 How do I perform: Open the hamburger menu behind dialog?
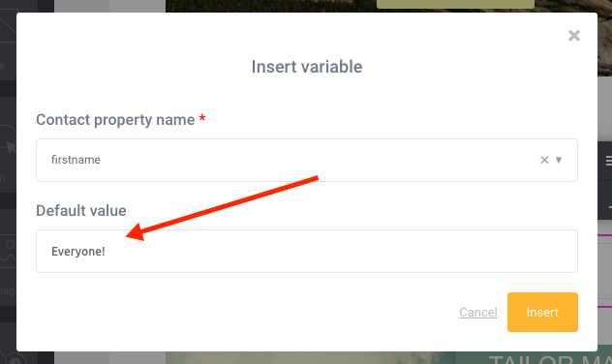pos(608,161)
